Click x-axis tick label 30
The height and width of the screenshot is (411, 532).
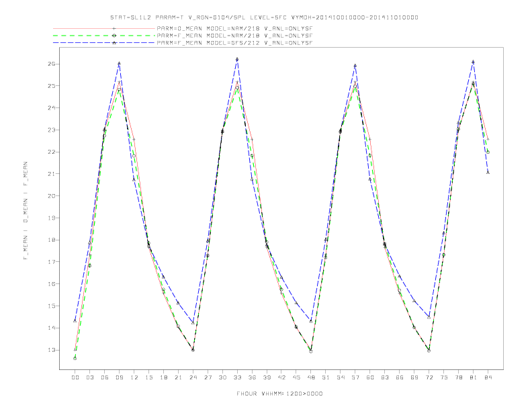222,377
